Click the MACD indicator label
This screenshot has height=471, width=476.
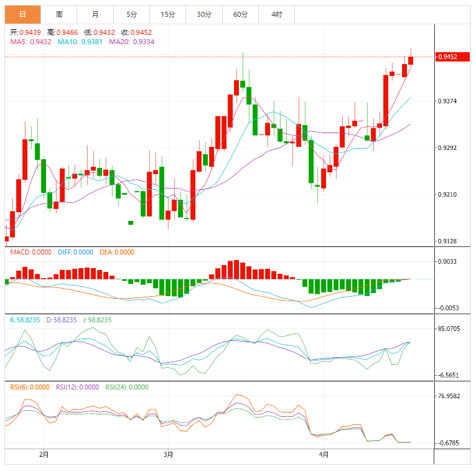tap(30, 252)
